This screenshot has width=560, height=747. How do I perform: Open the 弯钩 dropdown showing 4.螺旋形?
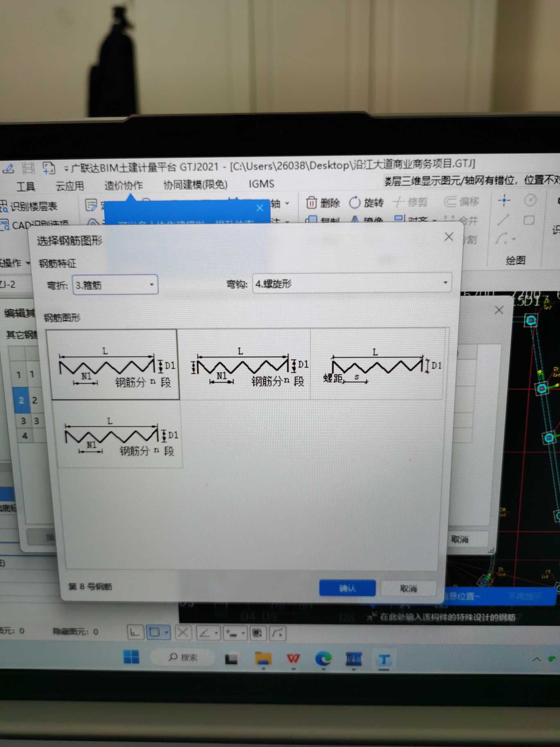coord(352,283)
